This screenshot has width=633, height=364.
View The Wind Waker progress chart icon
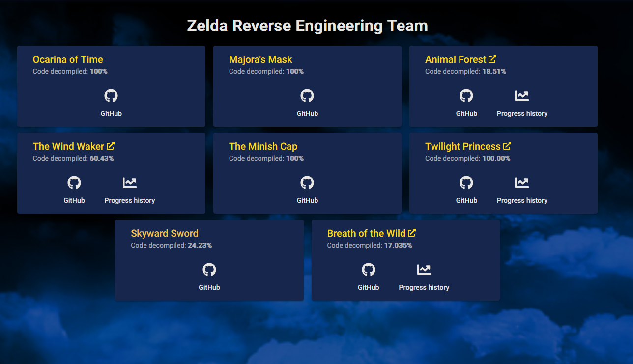(130, 183)
